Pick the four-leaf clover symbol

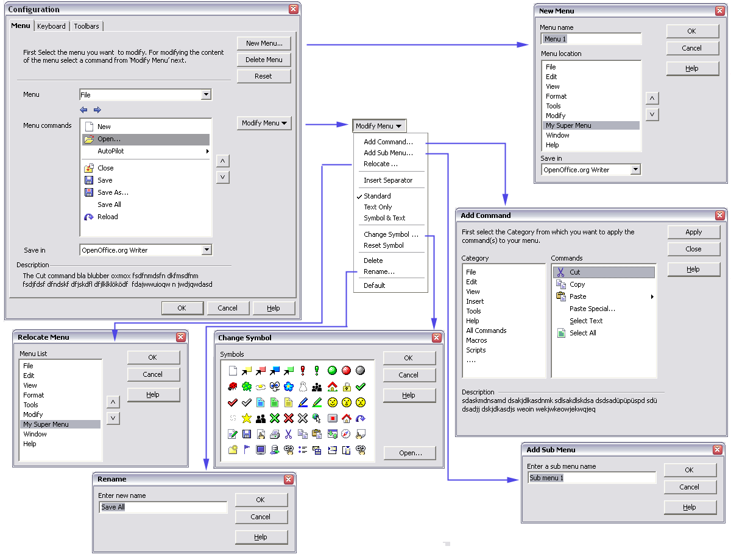[x=247, y=387]
